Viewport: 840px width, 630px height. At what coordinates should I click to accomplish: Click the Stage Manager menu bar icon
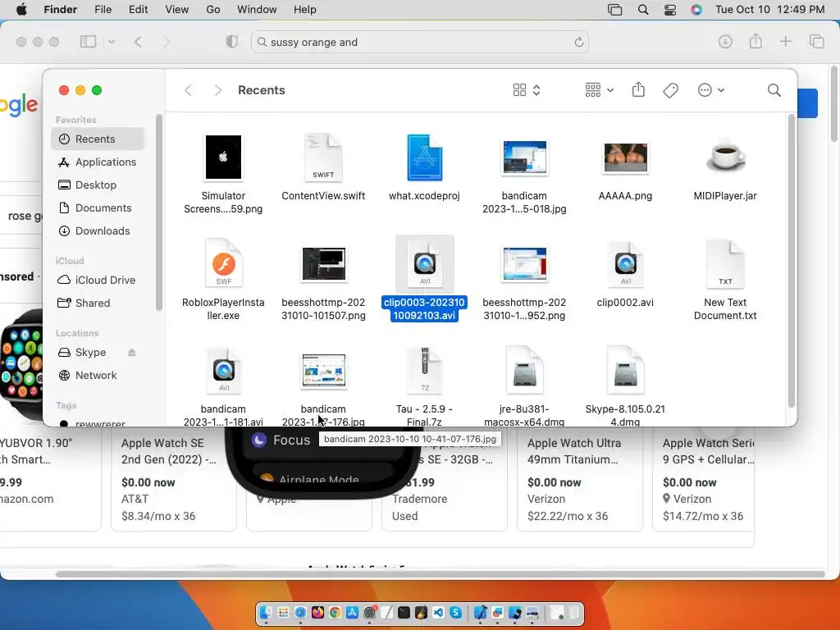pyautogui.click(x=614, y=10)
